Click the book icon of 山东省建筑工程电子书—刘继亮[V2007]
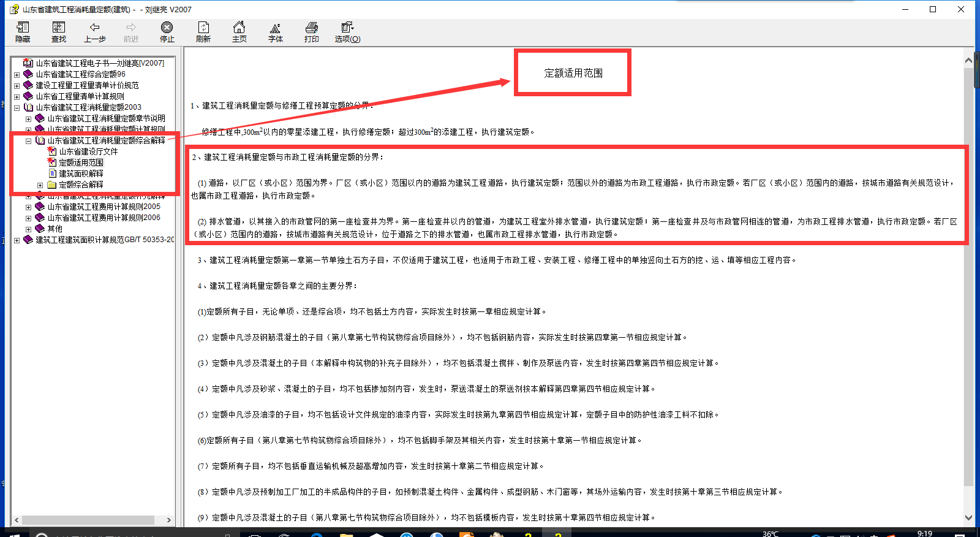Viewport: 980px width, 537px height. [28, 63]
